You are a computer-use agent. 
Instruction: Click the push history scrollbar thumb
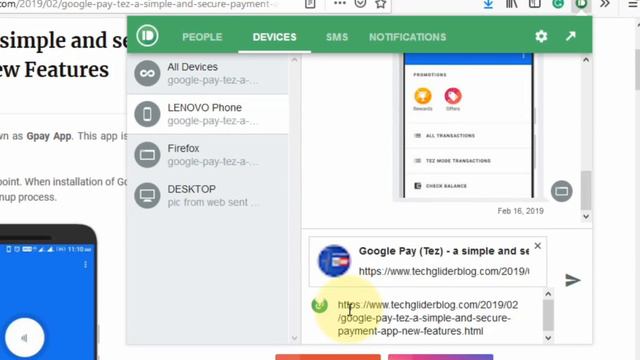click(x=586, y=190)
